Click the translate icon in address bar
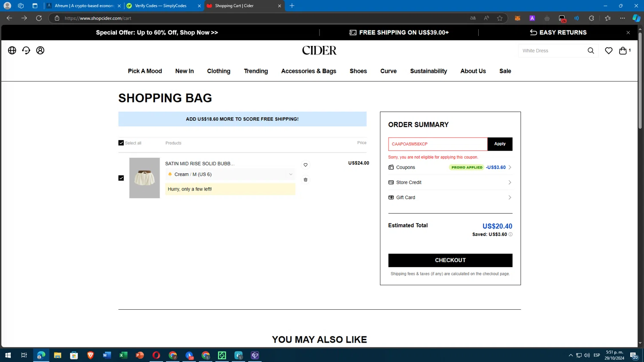This screenshot has height=362, width=644. [473, 18]
